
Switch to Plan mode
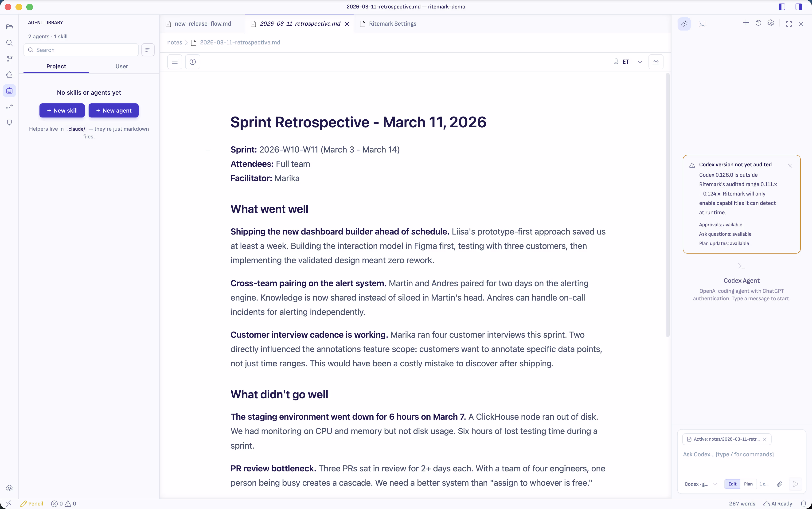pos(748,484)
